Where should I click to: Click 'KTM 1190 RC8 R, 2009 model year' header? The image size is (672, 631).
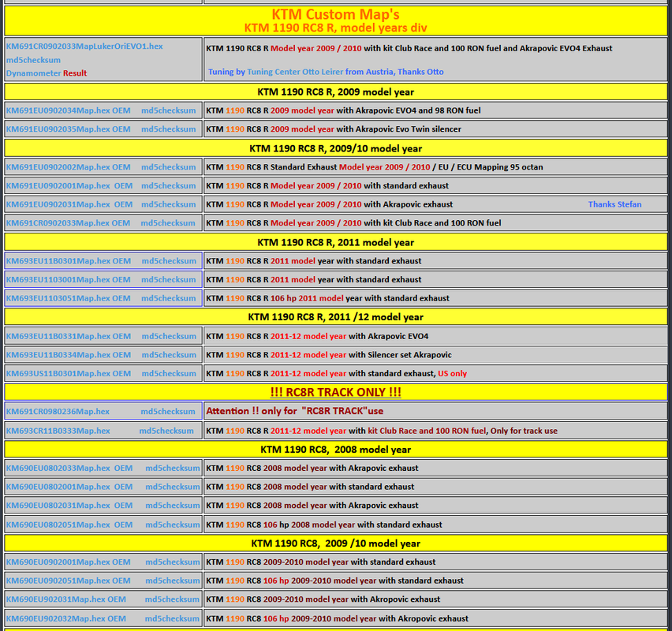(335, 92)
